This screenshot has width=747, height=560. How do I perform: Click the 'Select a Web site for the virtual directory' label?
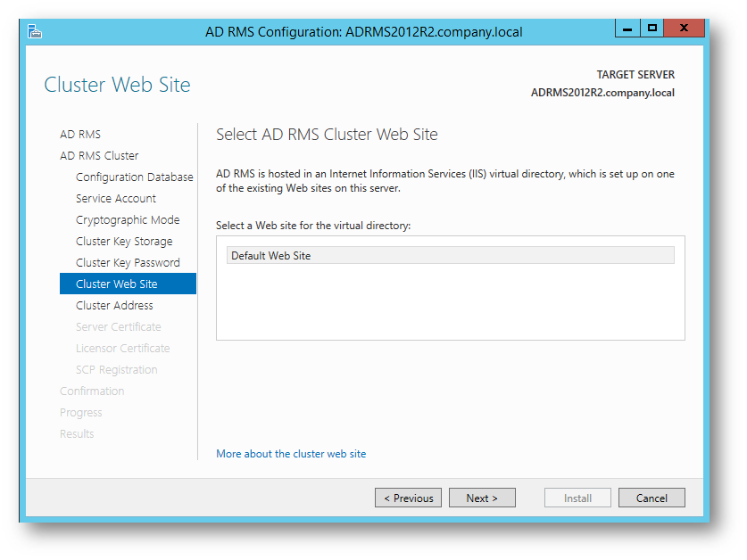(313, 226)
